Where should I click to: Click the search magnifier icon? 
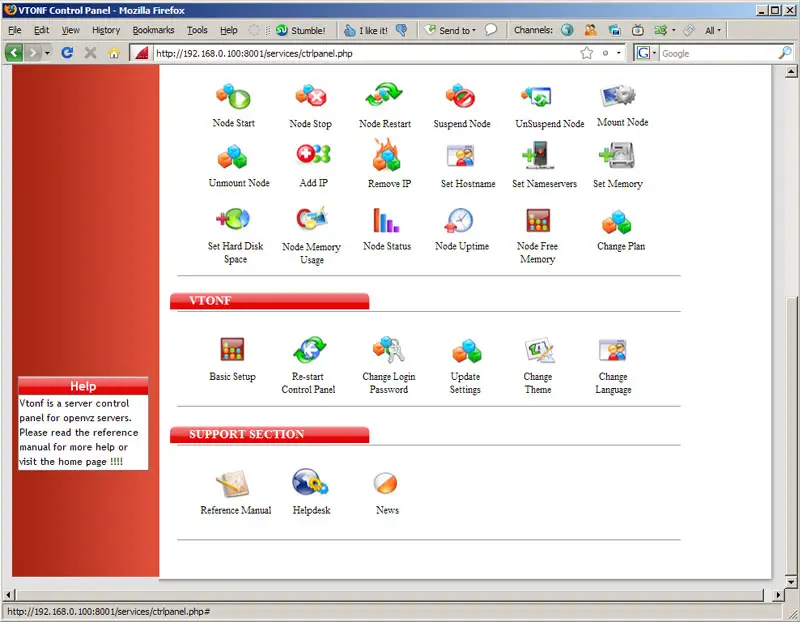785,53
